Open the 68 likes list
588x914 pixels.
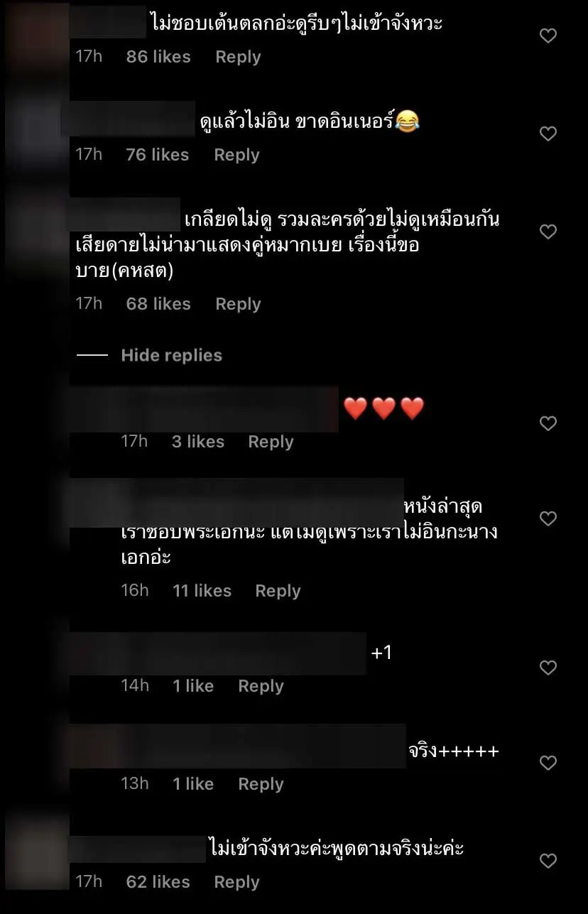coord(158,304)
